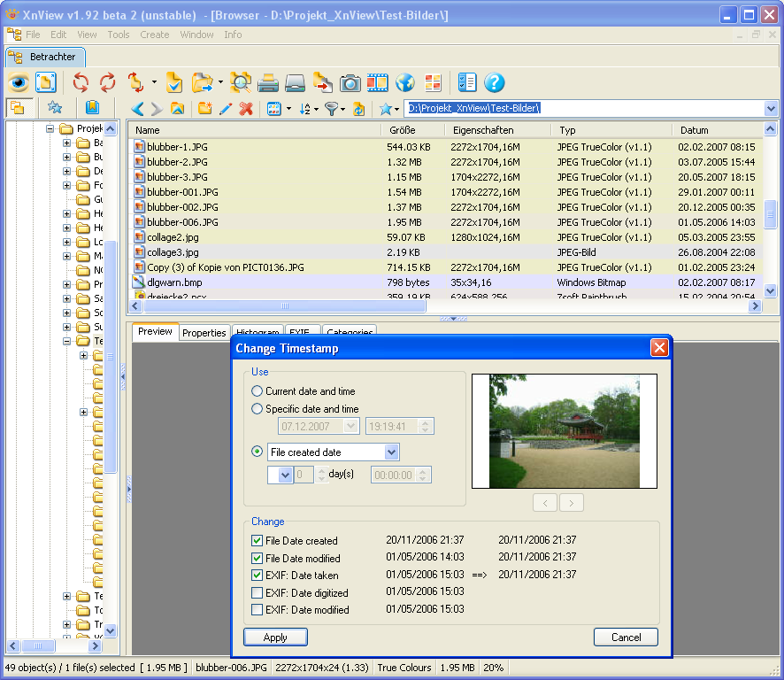Click the scanner acquire icon

295,82
